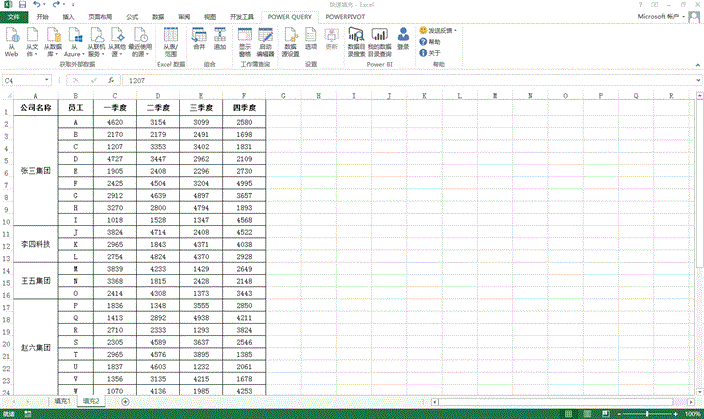Switch to the POWERPIVOT ribbon tab
Viewport: 704px width, 419px height.
(345, 17)
